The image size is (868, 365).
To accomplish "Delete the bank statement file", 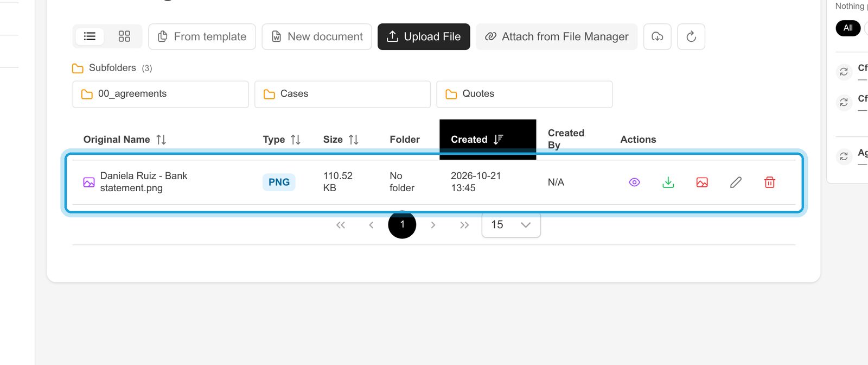I will 769,182.
